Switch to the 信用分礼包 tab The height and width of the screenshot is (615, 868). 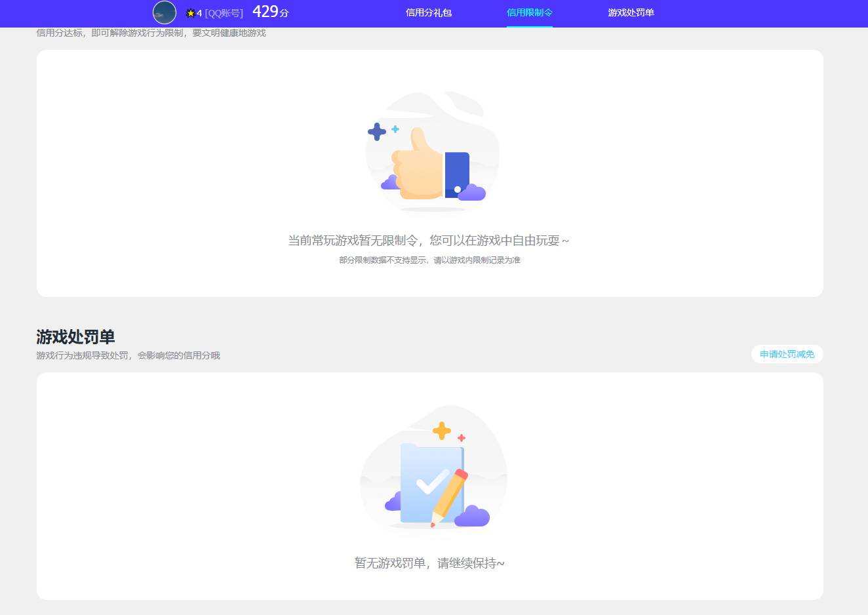(x=429, y=12)
